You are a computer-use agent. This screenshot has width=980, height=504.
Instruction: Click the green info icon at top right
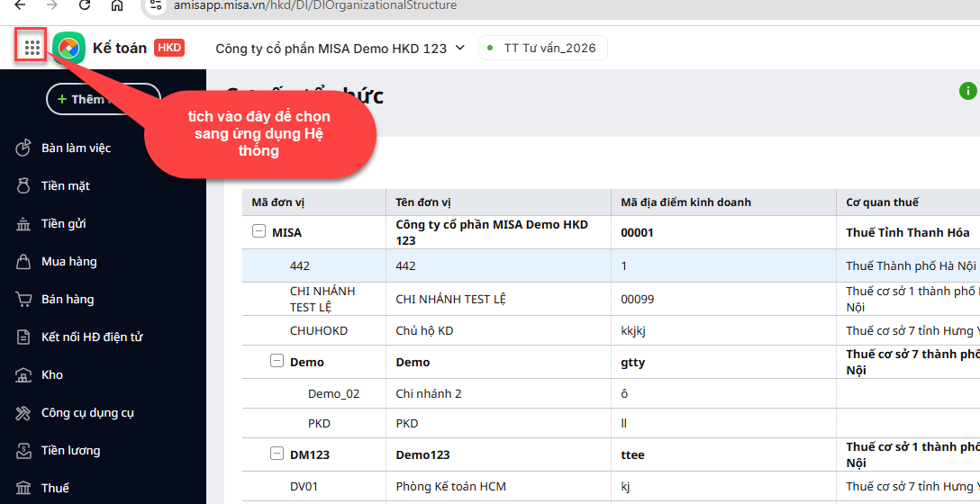pyautogui.click(x=967, y=91)
